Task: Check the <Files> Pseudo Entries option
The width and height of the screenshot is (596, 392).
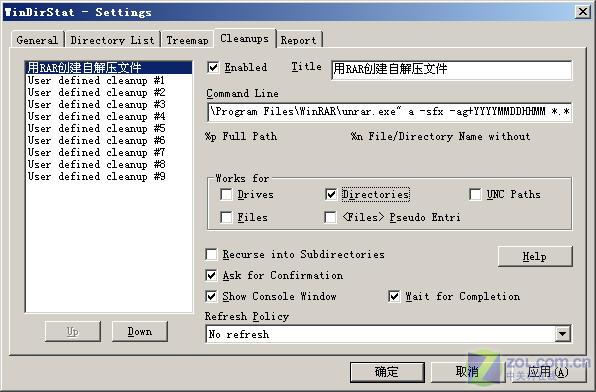Action: pyautogui.click(x=330, y=217)
